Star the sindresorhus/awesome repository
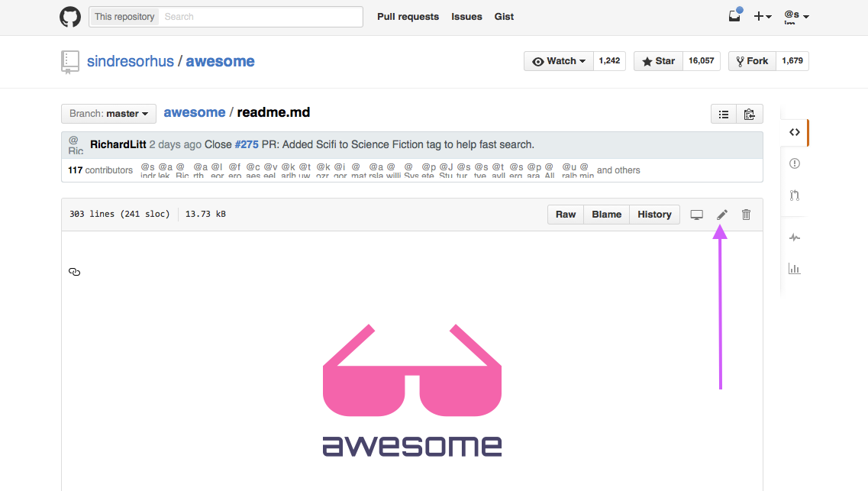The height and width of the screenshot is (491, 868). click(657, 60)
